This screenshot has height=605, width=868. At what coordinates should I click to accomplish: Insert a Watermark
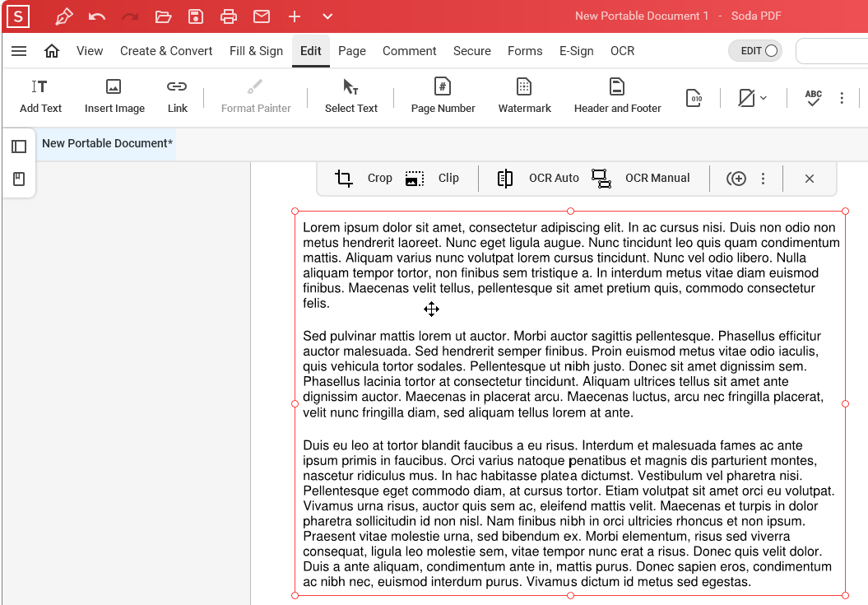tap(524, 96)
